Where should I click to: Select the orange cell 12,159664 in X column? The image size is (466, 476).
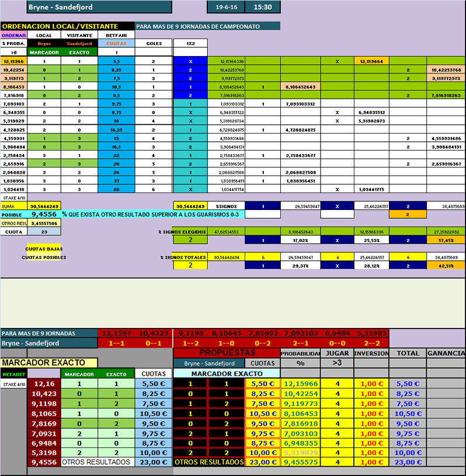pos(371,61)
